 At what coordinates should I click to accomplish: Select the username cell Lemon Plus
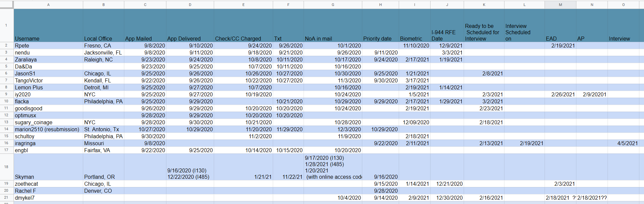(48, 87)
